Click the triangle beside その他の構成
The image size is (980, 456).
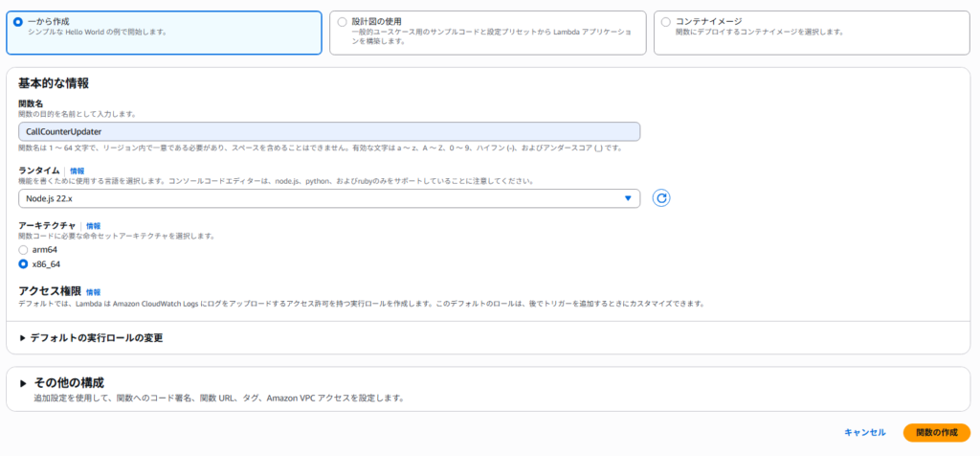[x=23, y=383]
